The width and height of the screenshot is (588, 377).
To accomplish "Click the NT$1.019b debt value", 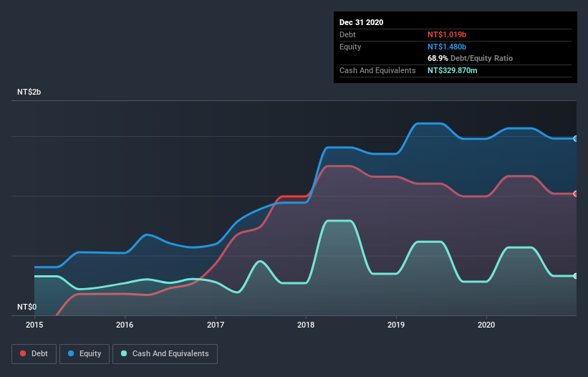I will pos(447,35).
